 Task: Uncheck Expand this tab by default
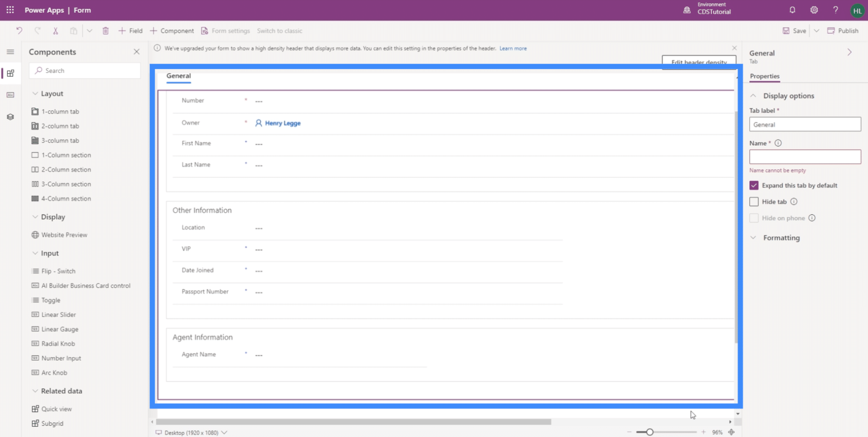click(754, 185)
